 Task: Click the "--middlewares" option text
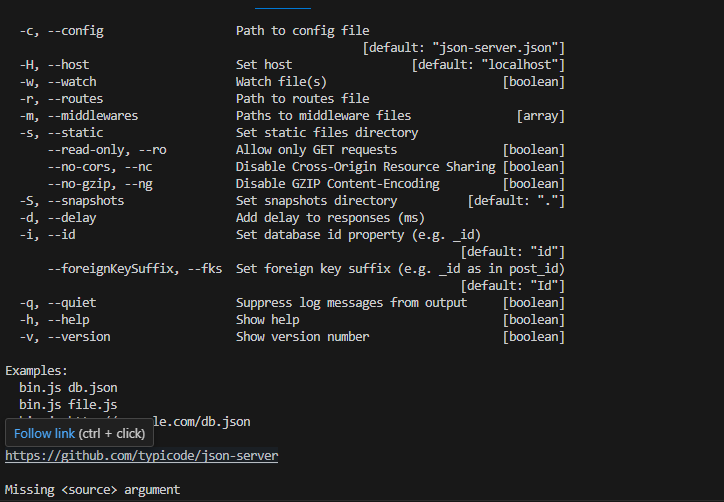coord(93,115)
